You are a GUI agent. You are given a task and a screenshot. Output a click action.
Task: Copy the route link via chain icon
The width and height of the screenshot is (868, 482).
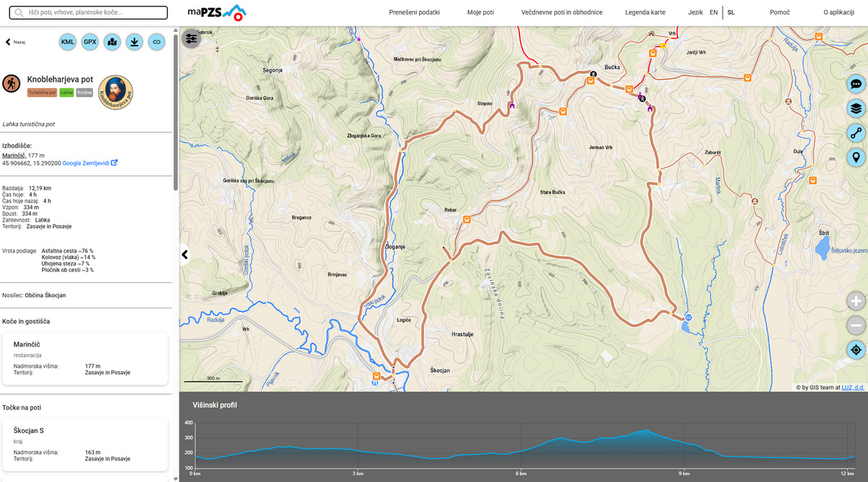click(x=156, y=42)
